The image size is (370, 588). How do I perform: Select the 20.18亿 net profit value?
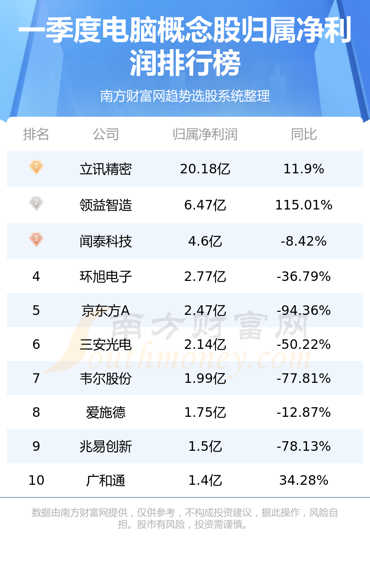[x=205, y=169]
